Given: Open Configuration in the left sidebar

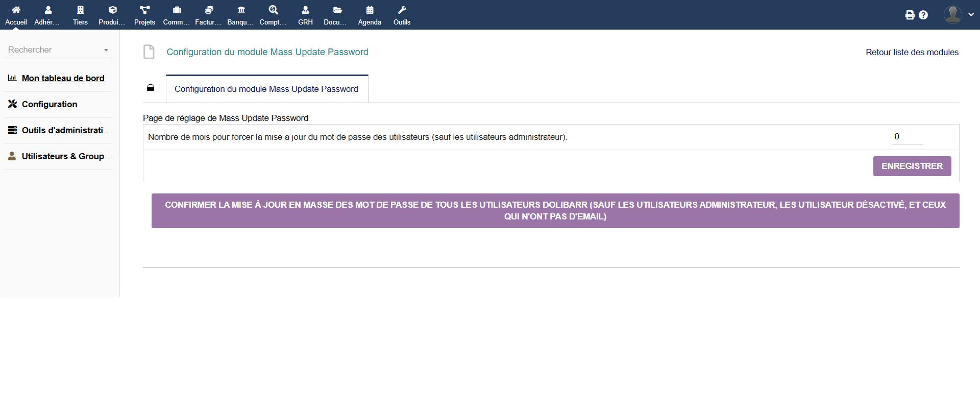Looking at the screenshot, I should click(50, 104).
